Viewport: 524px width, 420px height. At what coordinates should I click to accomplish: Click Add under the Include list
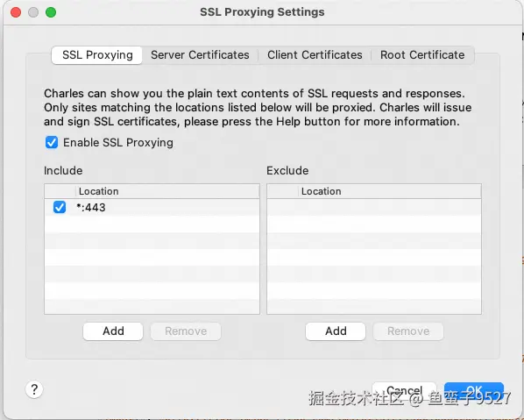point(113,331)
